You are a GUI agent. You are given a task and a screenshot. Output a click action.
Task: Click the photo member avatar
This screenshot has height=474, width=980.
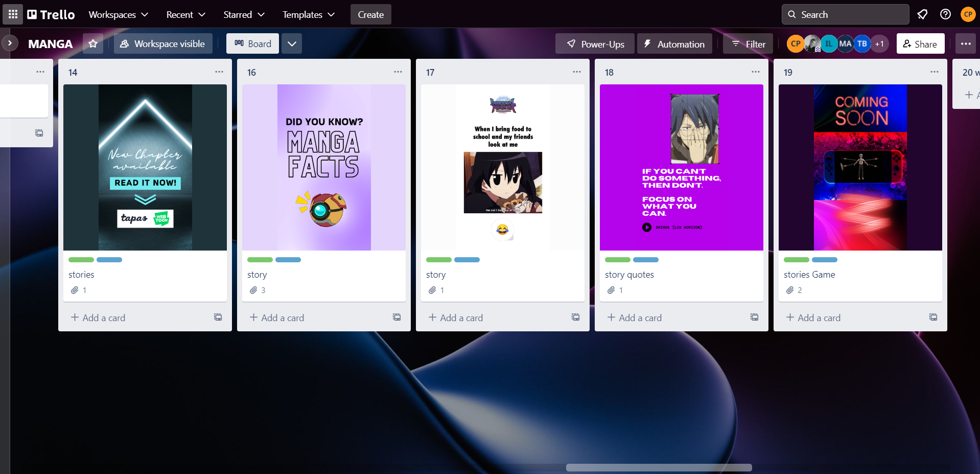click(812, 44)
